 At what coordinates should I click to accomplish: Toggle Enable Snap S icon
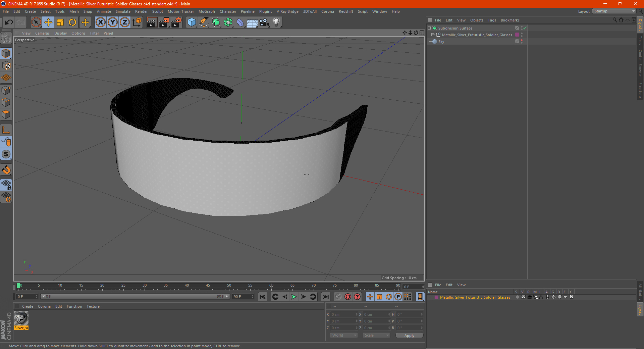[6, 154]
